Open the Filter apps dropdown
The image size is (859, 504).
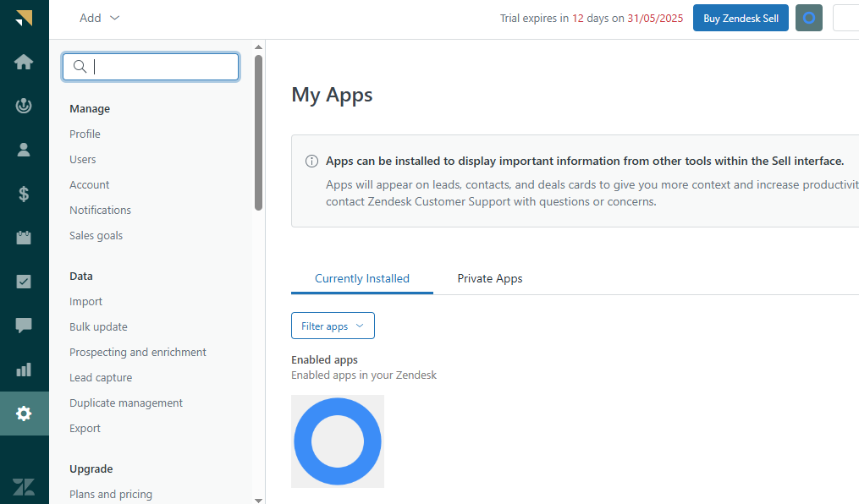tap(333, 326)
